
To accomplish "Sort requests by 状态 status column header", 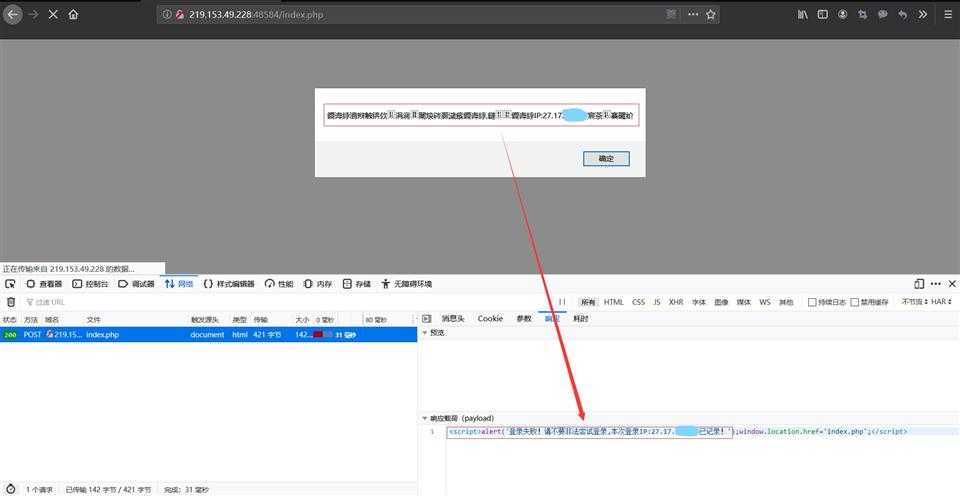I will click(x=9, y=320).
